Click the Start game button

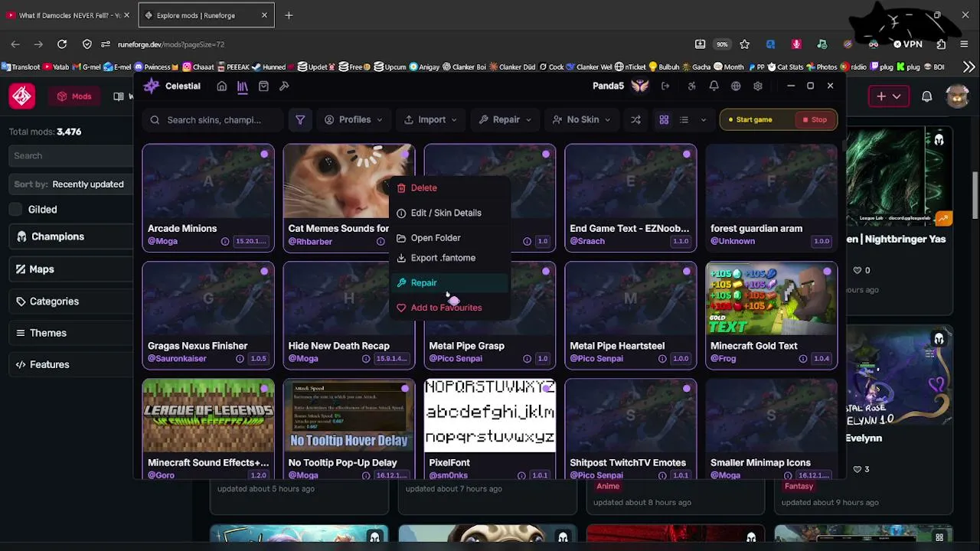point(750,120)
